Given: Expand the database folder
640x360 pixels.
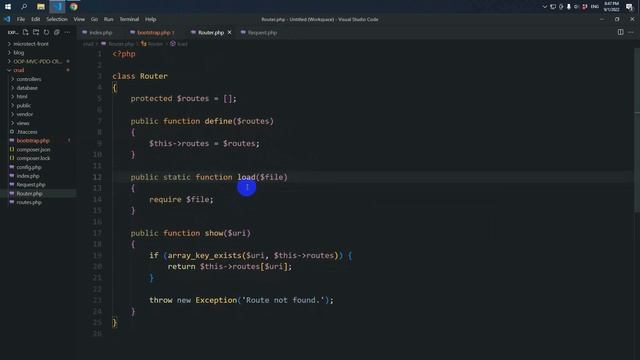Looking at the screenshot, I should point(27,88).
